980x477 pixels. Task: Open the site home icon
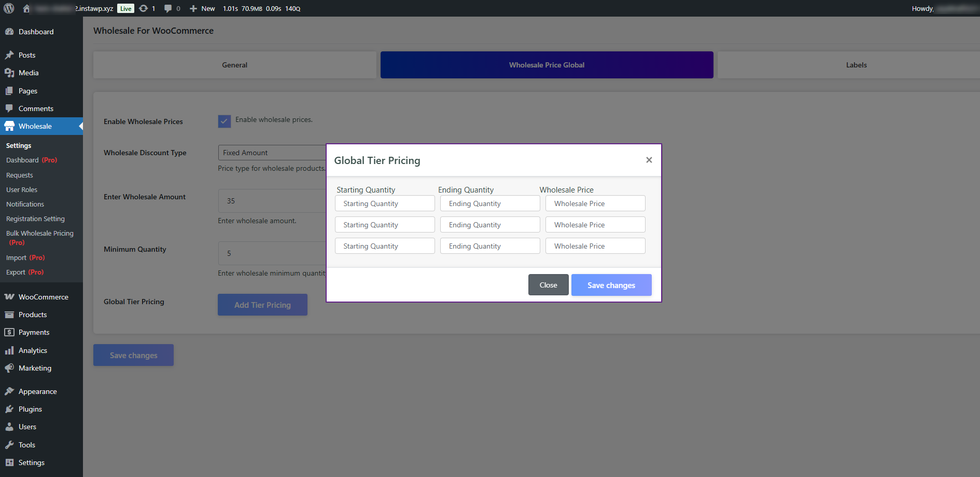[26, 8]
